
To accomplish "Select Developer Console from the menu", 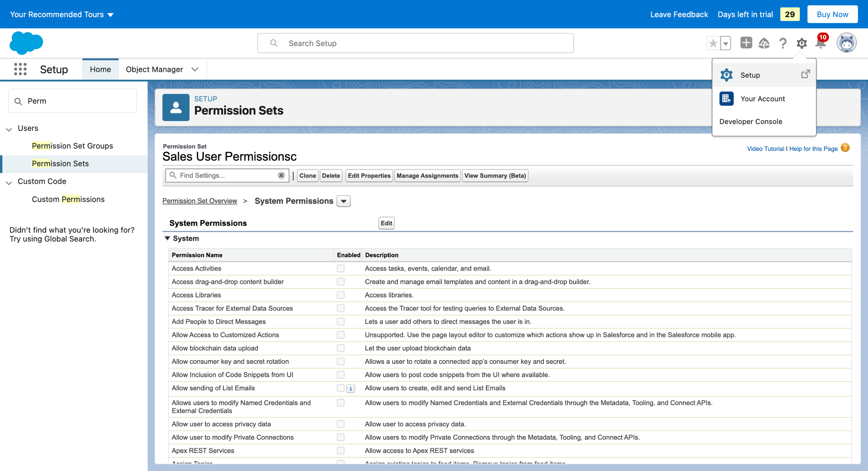I will coord(751,121).
